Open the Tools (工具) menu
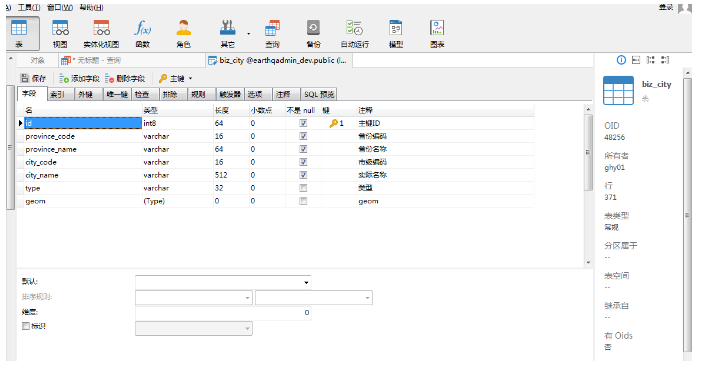The width and height of the screenshot is (701, 365). (29, 7)
